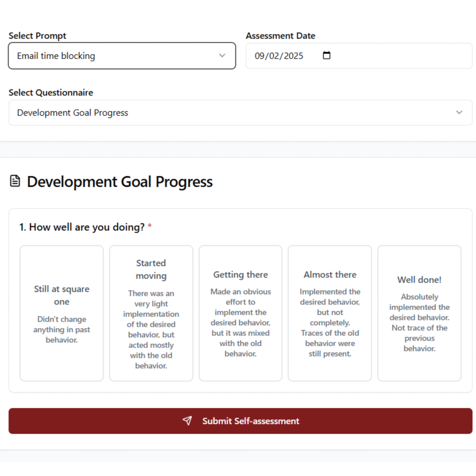Click the Development Goal Progress heading

(x=120, y=182)
